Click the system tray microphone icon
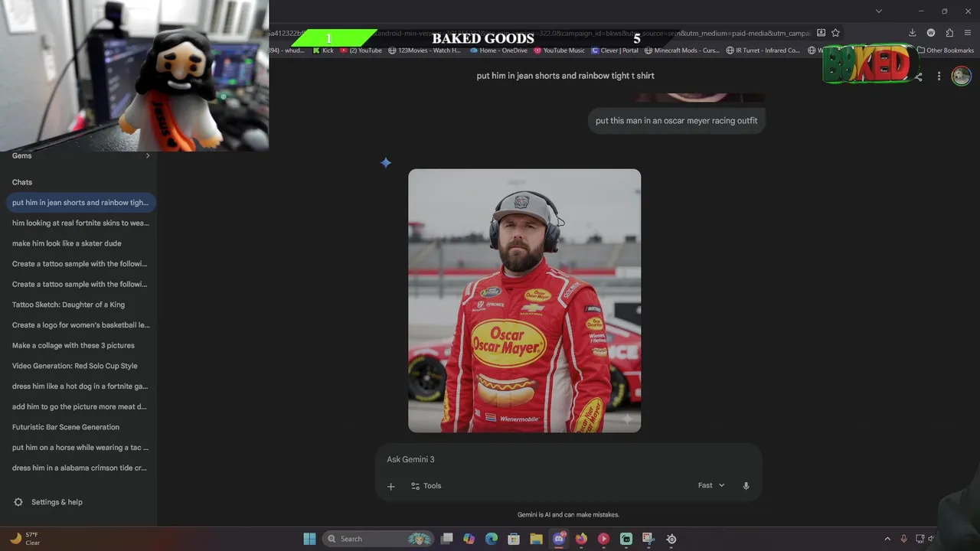 coord(904,539)
